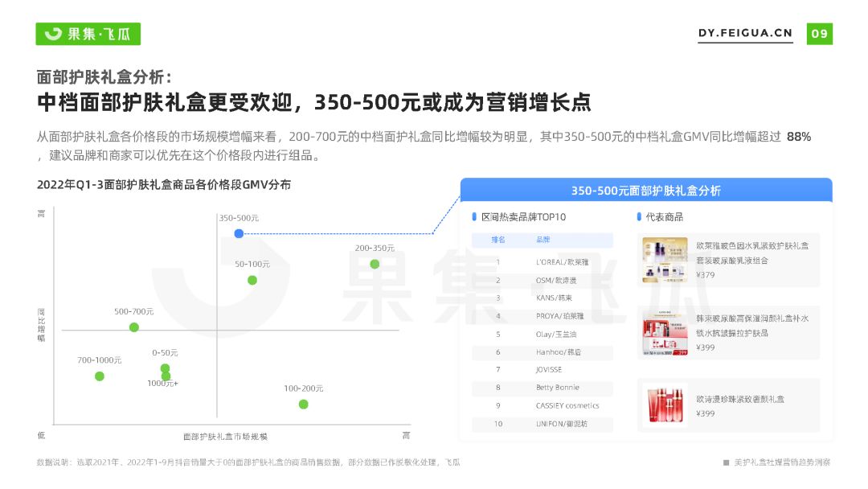Image resolution: width=868 pixels, height=489 pixels.
Task: Click the 数据说明 footnote text
Action: point(248,462)
